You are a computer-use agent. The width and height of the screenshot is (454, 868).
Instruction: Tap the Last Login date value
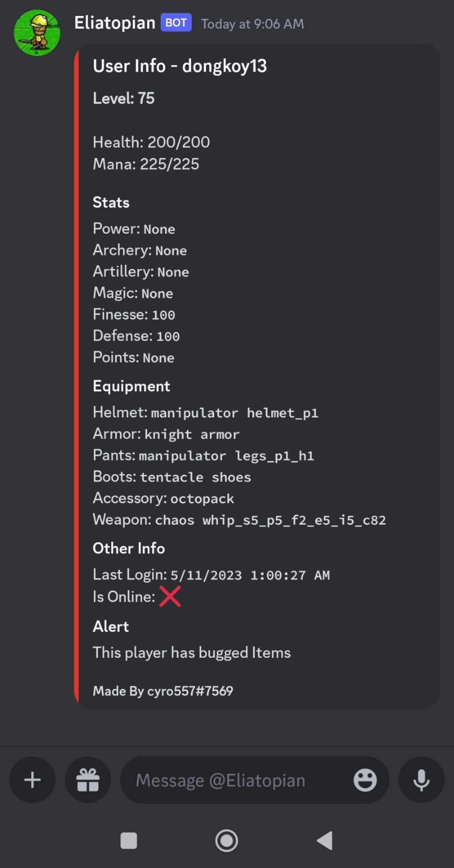click(250, 575)
